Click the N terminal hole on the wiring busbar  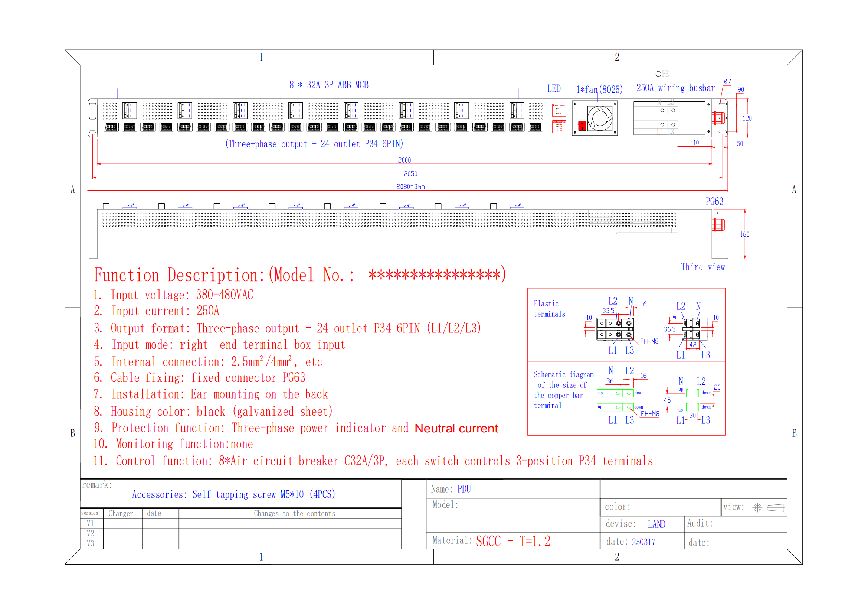coord(662,110)
